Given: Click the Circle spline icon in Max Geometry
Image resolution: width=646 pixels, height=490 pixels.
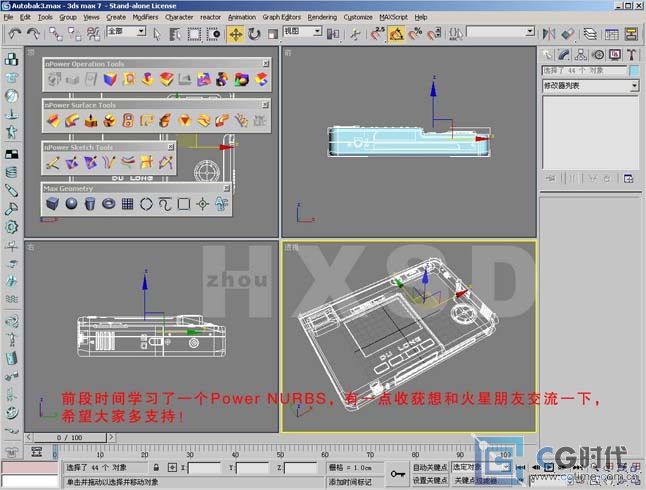Looking at the screenshot, I should click(146, 204).
